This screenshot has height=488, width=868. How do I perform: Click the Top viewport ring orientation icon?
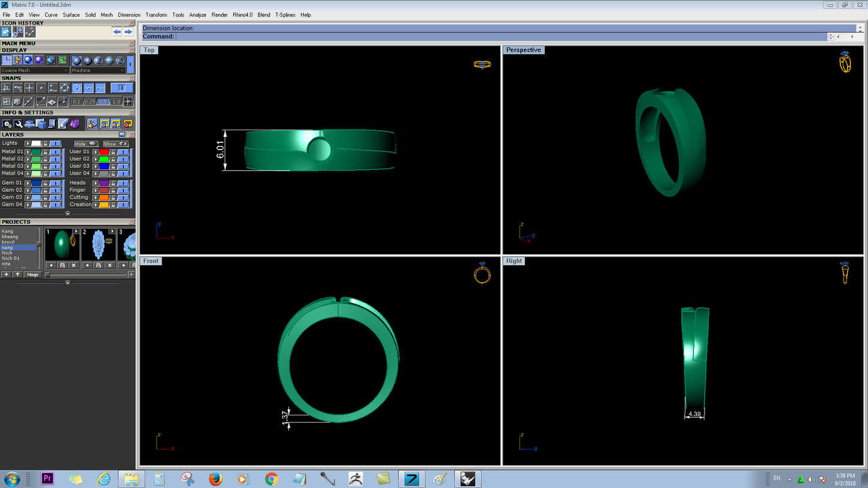tap(482, 64)
